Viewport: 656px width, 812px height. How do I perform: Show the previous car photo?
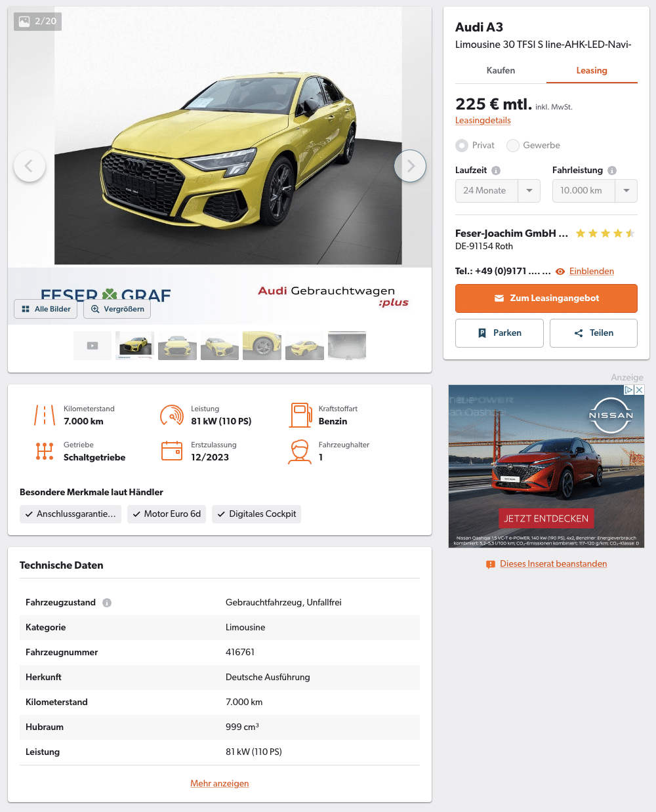[30, 166]
